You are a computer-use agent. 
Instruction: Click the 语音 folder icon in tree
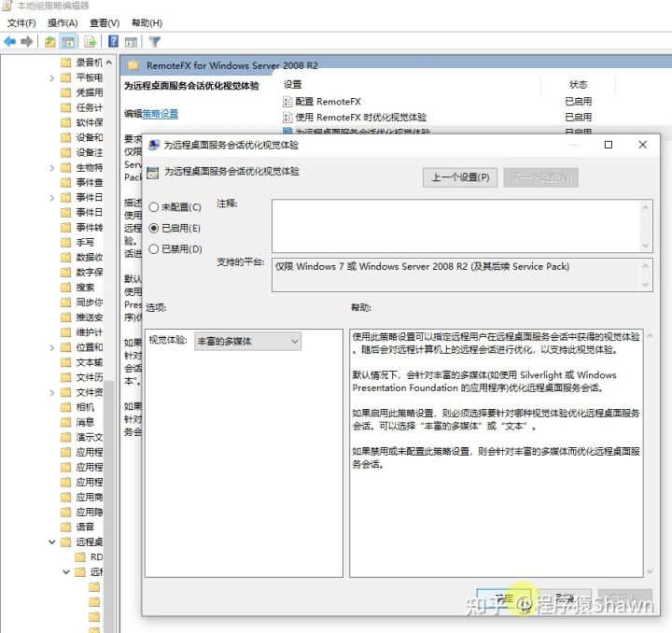click(x=65, y=527)
